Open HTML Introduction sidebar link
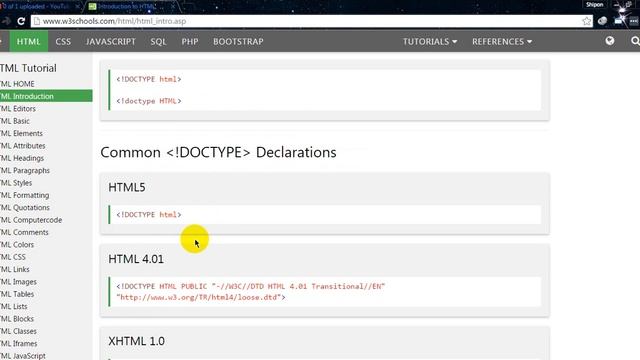The image size is (640, 360). coord(45,96)
